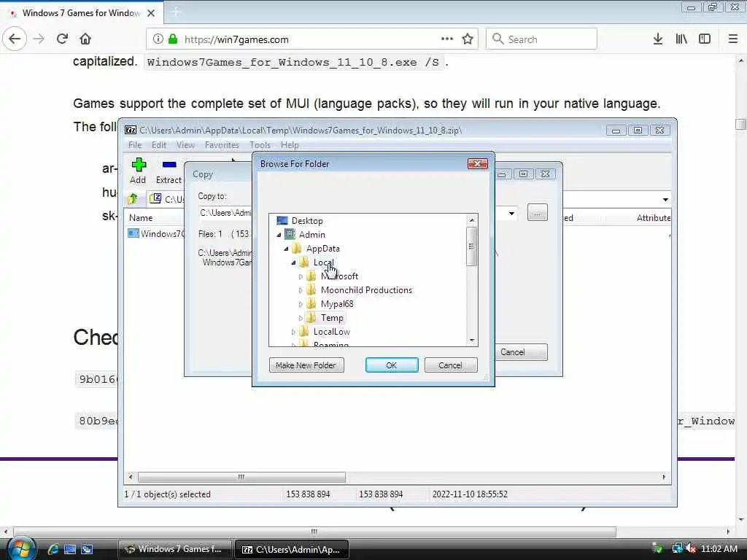Cancel the Browse For Folder dialog
Image resolution: width=747 pixels, height=560 pixels.
click(450, 365)
